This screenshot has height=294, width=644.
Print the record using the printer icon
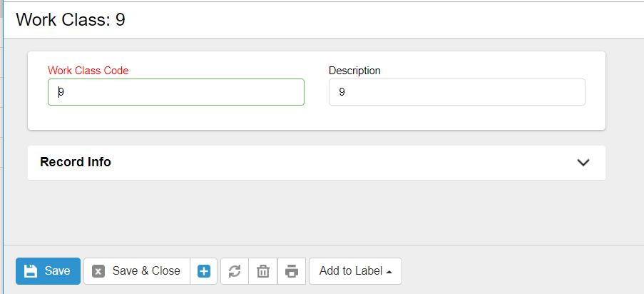point(291,271)
